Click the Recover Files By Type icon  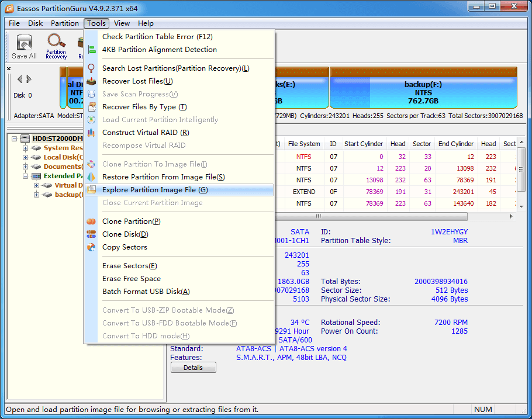pyautogui.click(x=92, y=107)
